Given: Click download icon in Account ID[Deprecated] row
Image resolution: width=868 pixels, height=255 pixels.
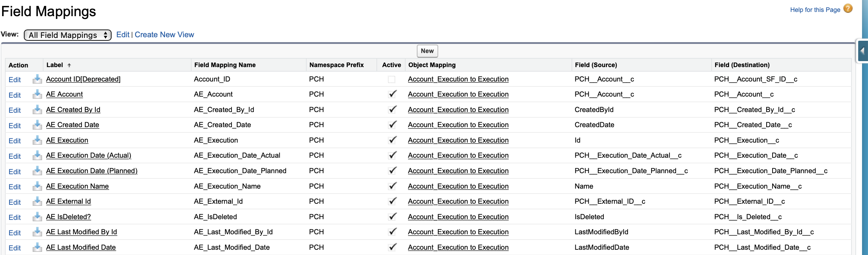Looking at the screenshot, I should click(x=37, y=79).
